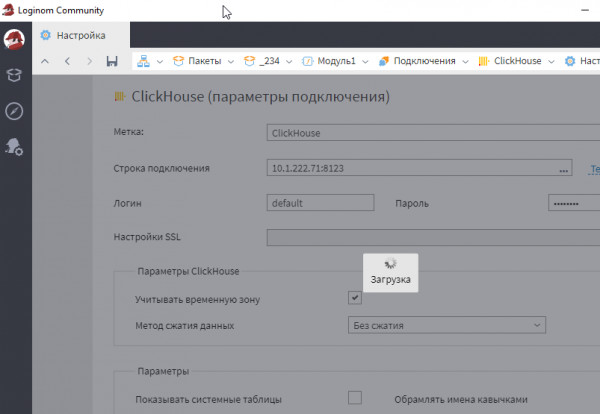Image resolution: width=600 pixels, height=414 pixels.
Task: Minimize the Loginom Community window
Action: pos(585,10)
